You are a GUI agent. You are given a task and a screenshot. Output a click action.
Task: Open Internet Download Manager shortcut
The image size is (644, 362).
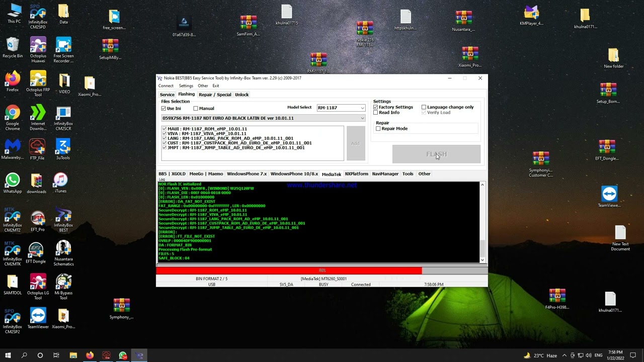(38, 118)
